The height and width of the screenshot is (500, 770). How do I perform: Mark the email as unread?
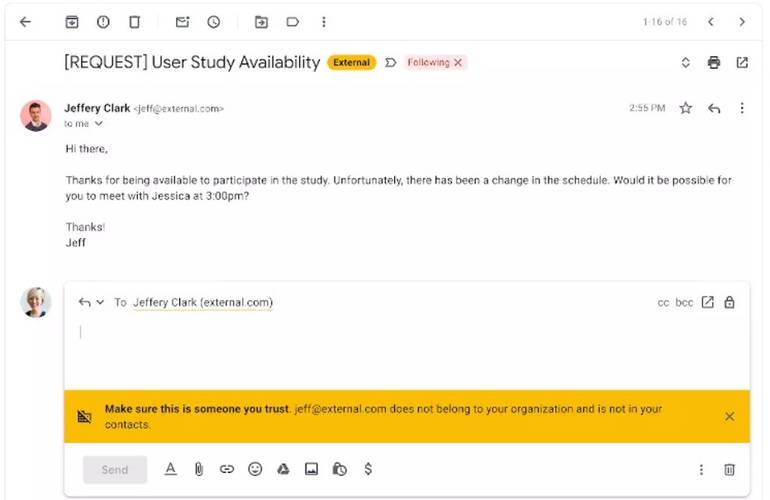(182, 22)
